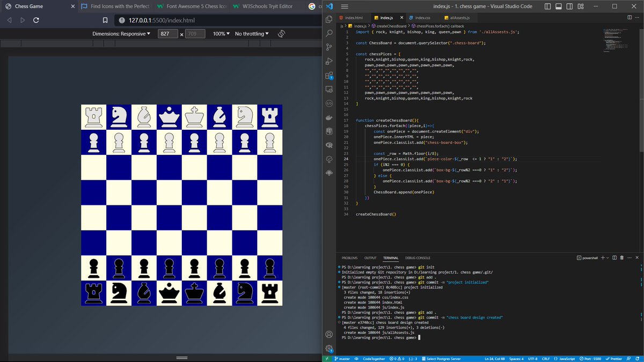Click the device rotation icon in DevTools toolbar
The height and width of the screenshot is (362, 644).
[281, 33]
